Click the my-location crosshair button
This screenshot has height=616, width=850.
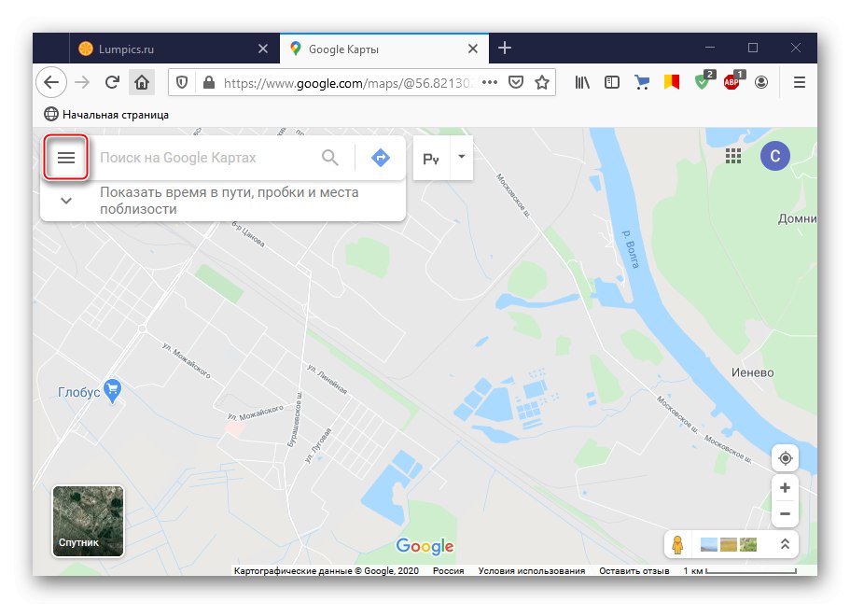point(785,457)
